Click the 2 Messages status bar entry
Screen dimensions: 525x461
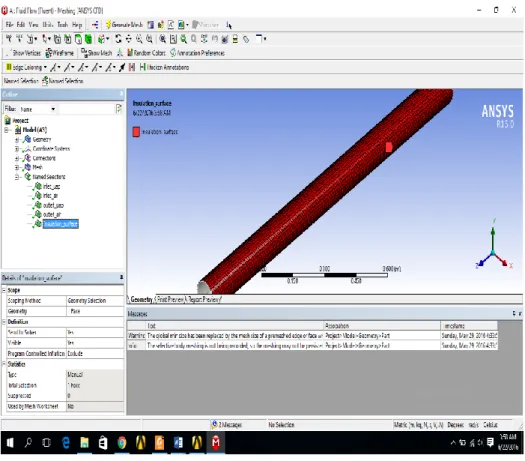(x=227, y=425)
